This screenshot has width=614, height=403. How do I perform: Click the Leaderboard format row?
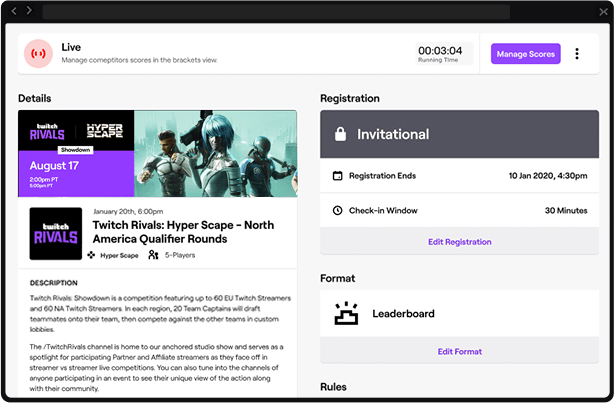click(x=461, y=313)
